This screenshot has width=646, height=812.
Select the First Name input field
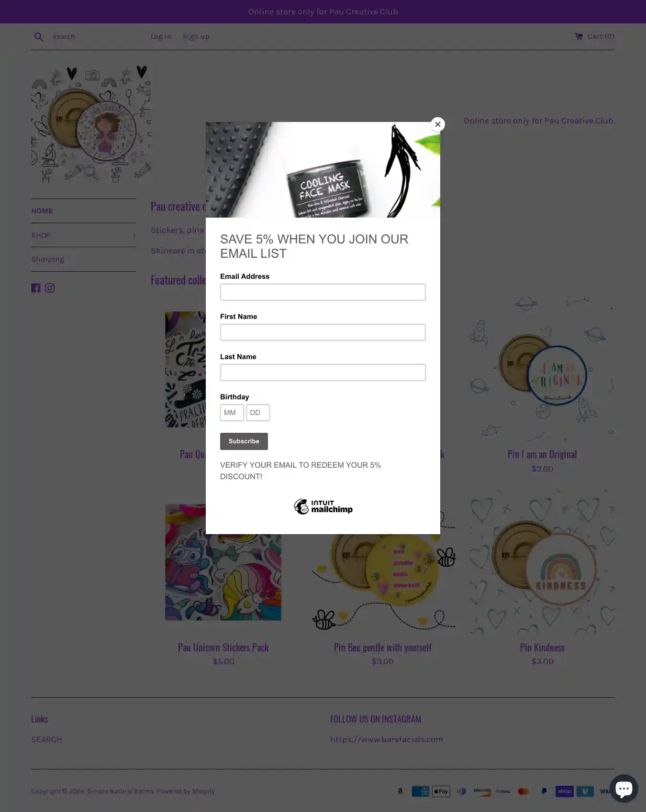pos(323,332)
